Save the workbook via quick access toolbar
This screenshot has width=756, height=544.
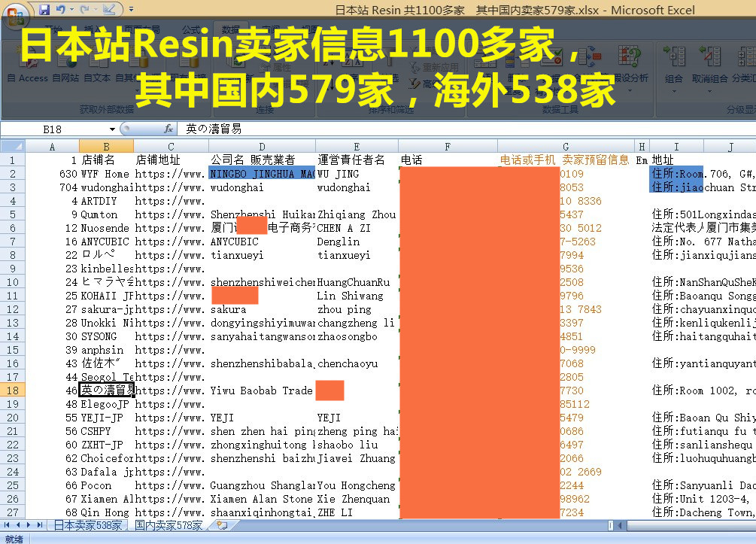pos(44,10)
